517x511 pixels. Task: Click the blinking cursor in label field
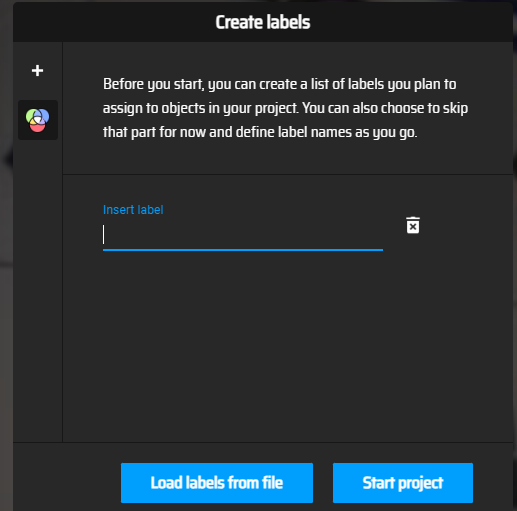(104, 234)
